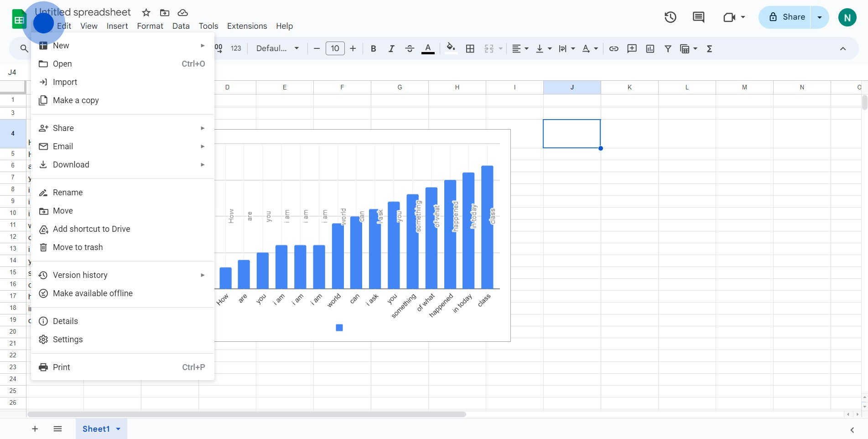868x439 pixels.
Task: Open the Tools menu
Action: click(x=208, y=26)
